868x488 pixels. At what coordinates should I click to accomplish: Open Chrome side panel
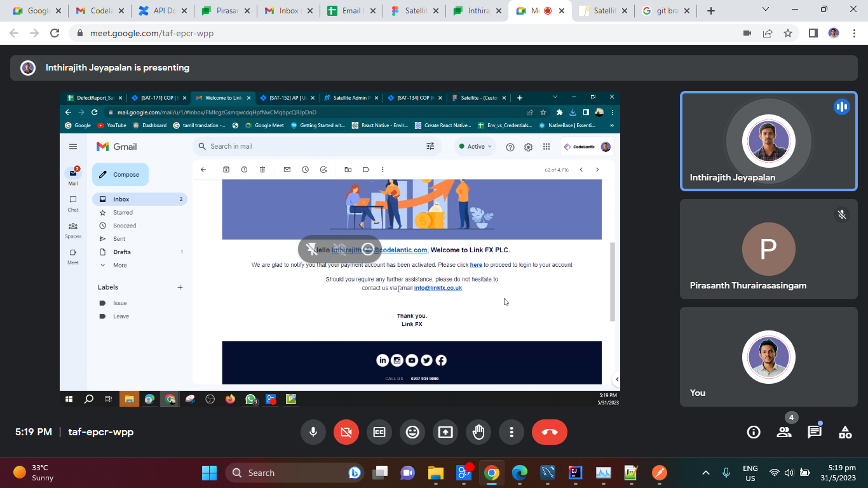click(x=813, y=33)
